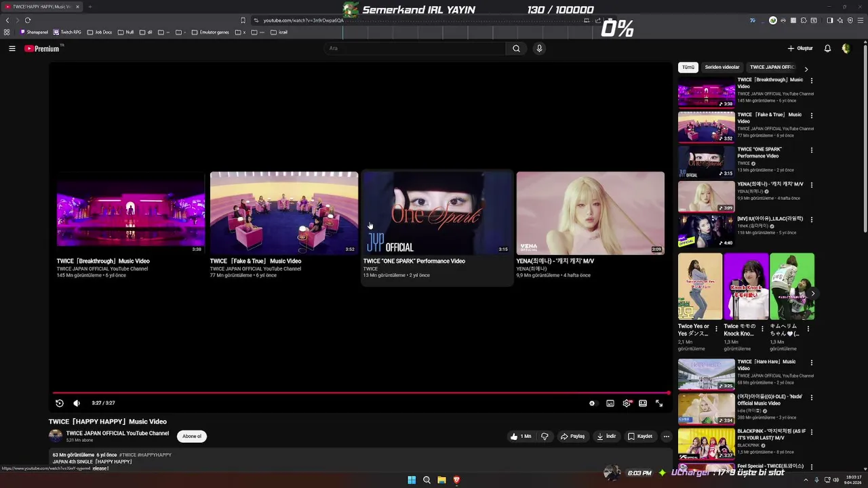Replay the video with replay icon
Viewport: 868px width, 488px height.
click(x=60, y=403)
